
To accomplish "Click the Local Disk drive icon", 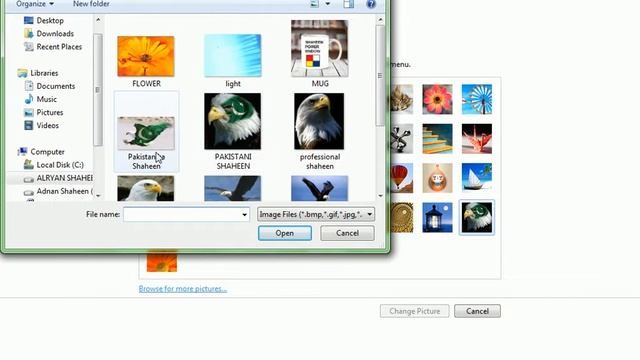I will [29, 164].
